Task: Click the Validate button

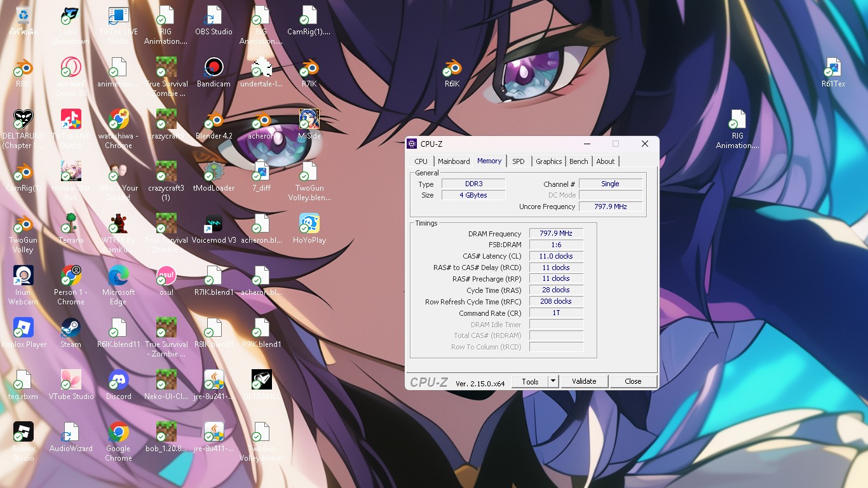Action: (x=584, y=381)
